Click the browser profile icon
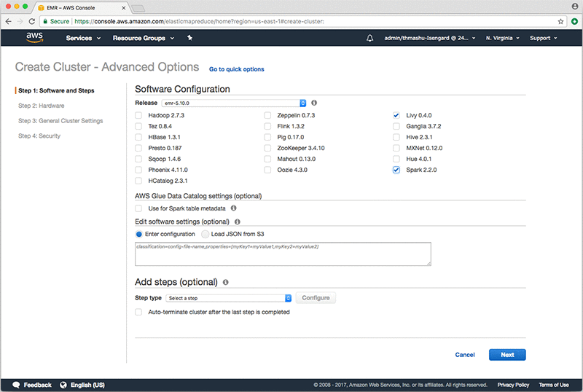 [x=575, y=7]
